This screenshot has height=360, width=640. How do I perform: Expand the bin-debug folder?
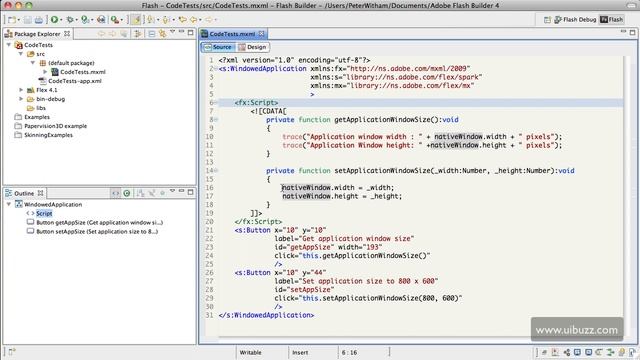[x=21, y=99]
